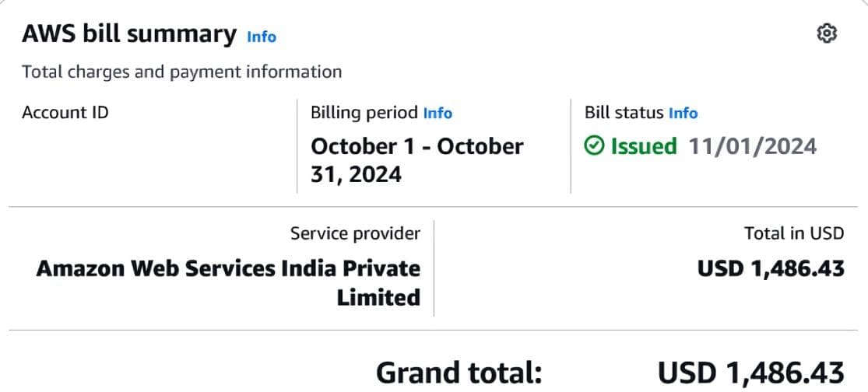Select the Service provider label
Viewport: 868px width, 392px height.
[x=355, y=233]
